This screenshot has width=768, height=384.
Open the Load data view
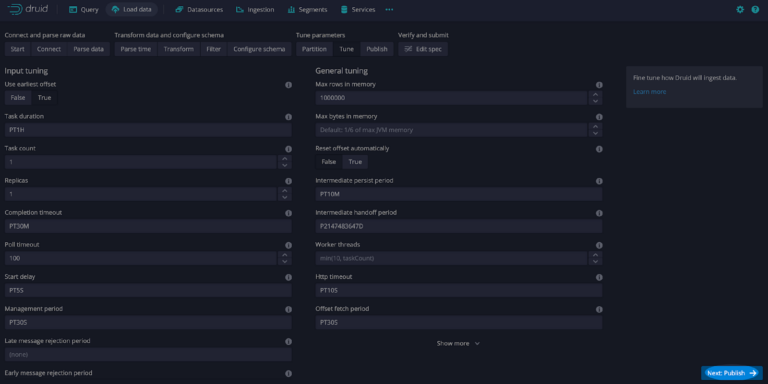[131, 9]
